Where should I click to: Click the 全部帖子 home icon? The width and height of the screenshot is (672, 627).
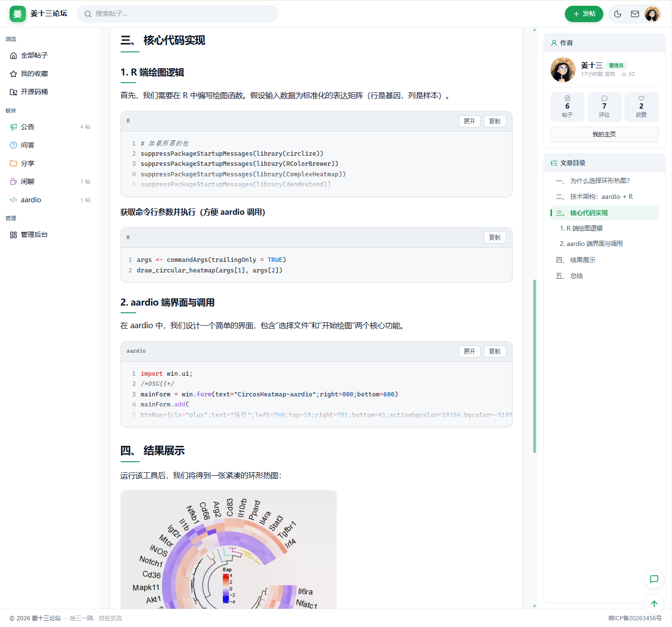coord(13,55)
